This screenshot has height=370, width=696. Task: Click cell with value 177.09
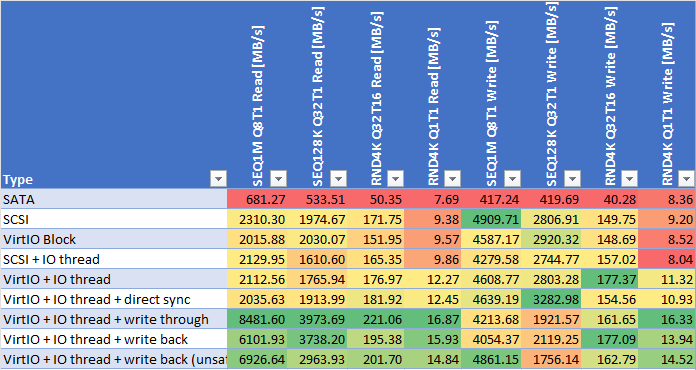[x=609, y=339]
